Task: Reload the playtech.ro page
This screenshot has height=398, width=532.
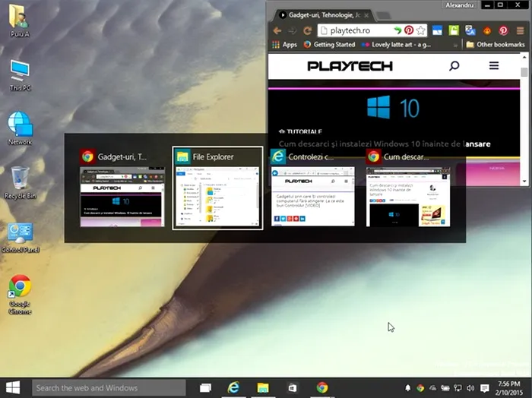Action: (307, 31)
